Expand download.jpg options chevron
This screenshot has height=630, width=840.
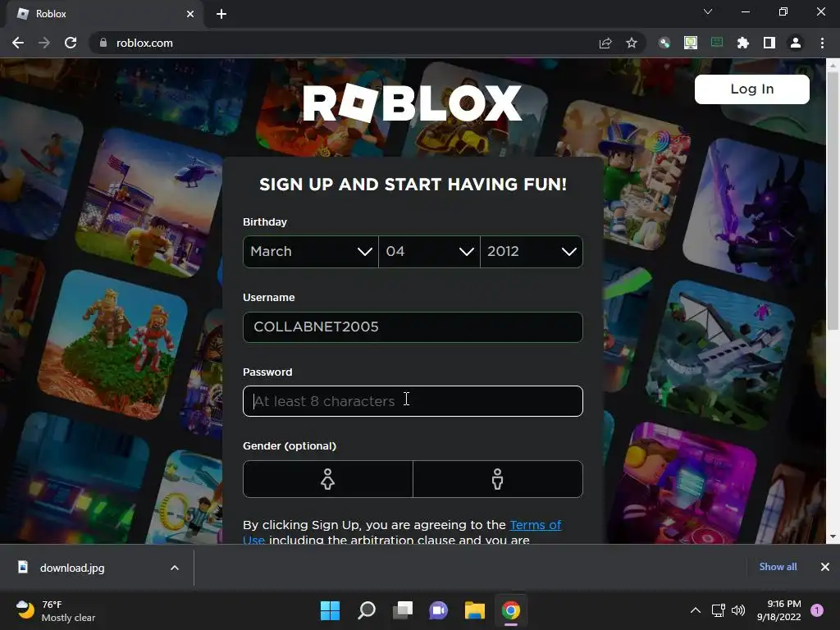(174, 568)
